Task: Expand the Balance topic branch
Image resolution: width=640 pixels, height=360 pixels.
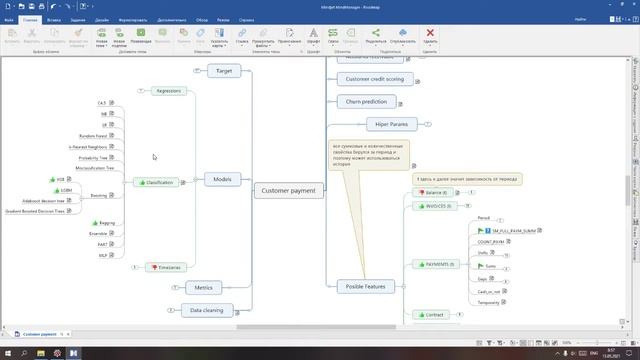Action: pos(471,192)
